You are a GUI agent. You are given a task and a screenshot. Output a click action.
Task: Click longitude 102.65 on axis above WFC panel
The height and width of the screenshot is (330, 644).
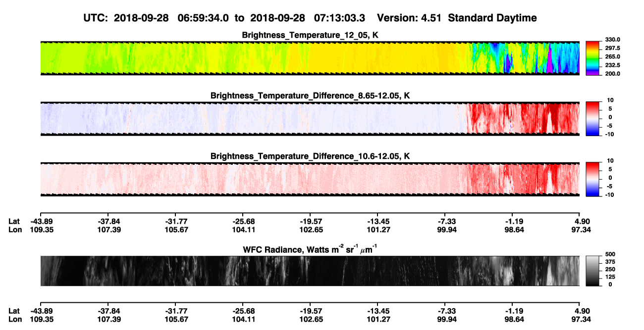coord(310,230)
